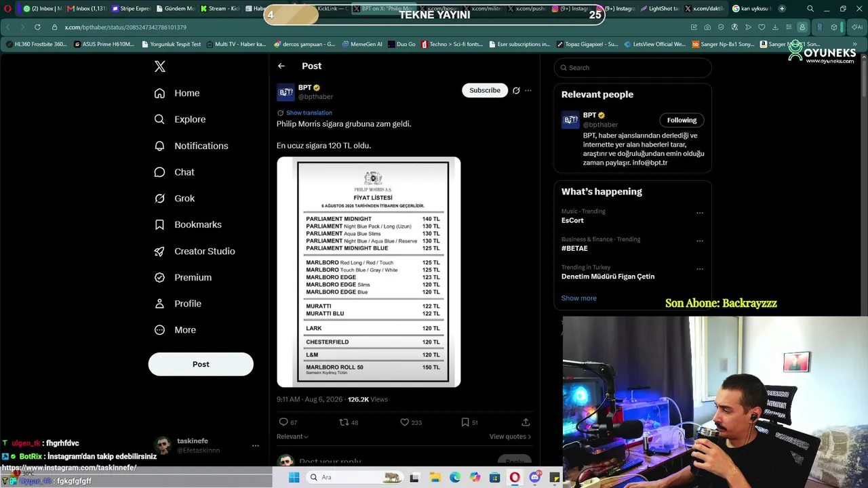Screen dimensions: 868x488
Task: Open the Windows Start menu
Action: (294, 477)
